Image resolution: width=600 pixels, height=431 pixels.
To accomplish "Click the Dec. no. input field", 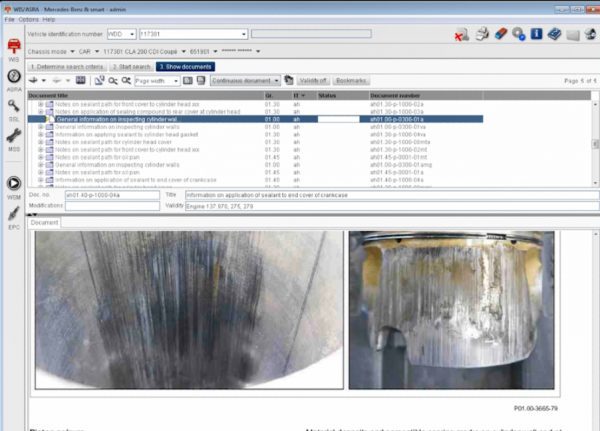I will (112, 195).
